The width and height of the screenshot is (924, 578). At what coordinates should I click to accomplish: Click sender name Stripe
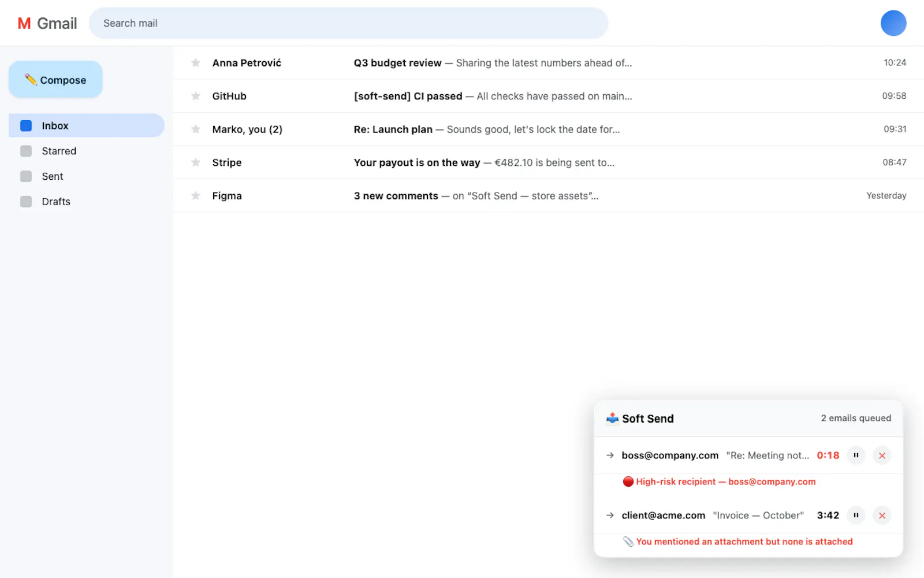(227, 162)
